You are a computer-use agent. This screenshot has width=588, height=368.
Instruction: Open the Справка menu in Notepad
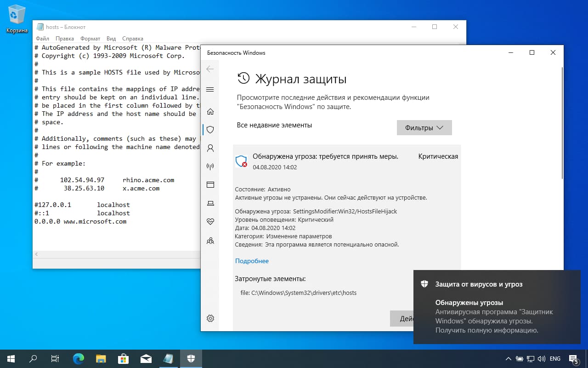pos(132,38)
